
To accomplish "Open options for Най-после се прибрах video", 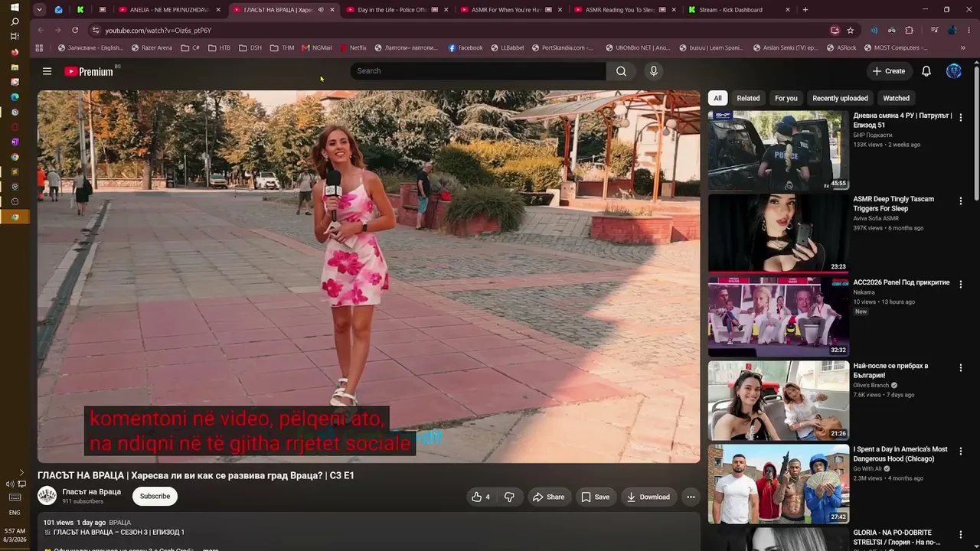I will pyautogui.click(x=961, y=367).
